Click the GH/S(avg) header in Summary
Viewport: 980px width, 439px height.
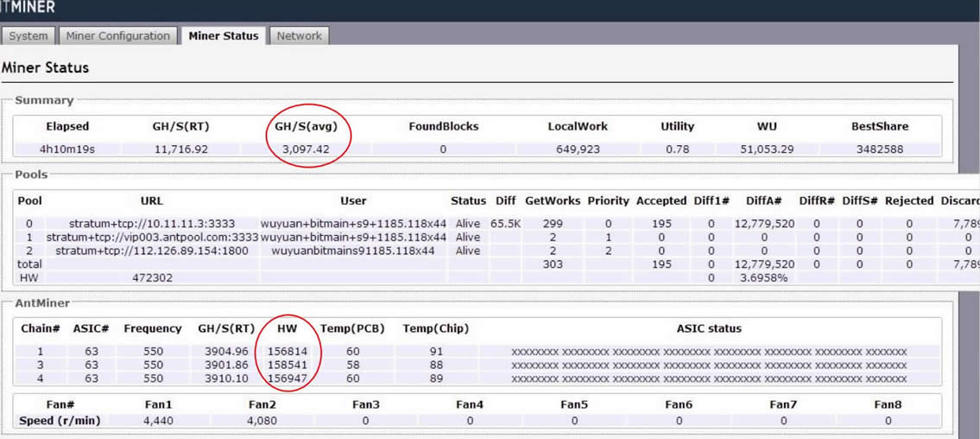308,126
